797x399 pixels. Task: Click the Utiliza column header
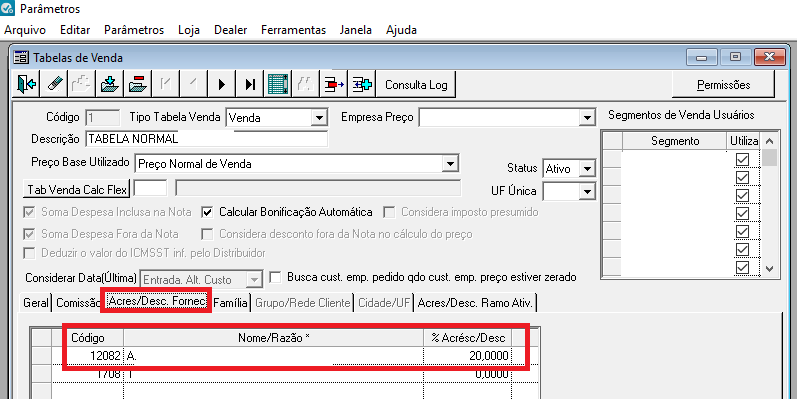click(744, 141)
